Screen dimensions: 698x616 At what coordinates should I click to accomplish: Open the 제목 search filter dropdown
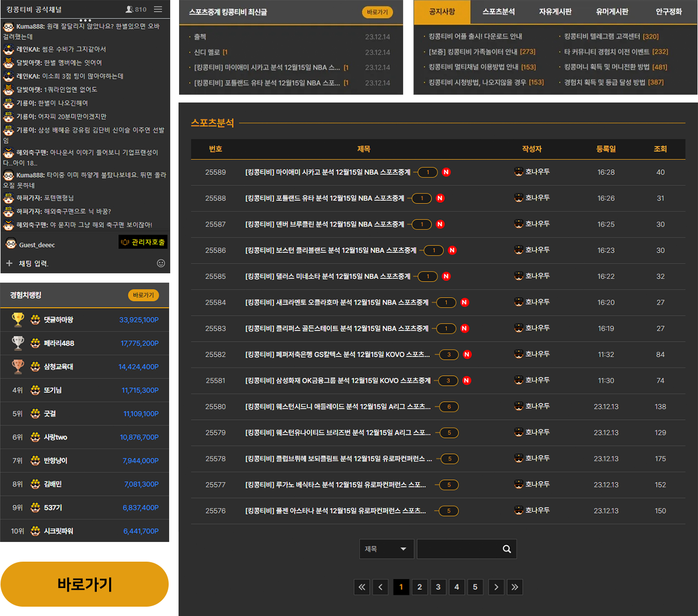[387, 549]
